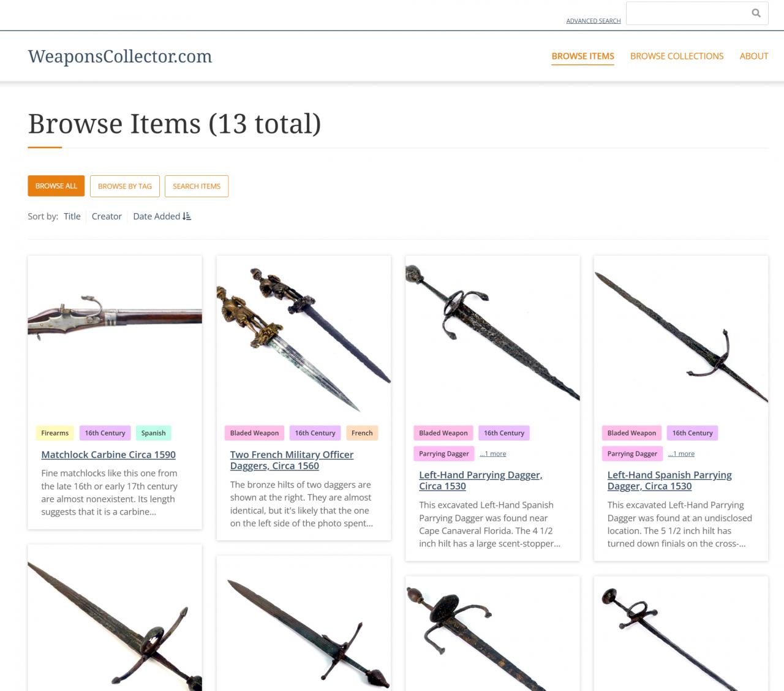Open the Advanced Search link
Screen dimensions: 784x691
click(x=593, y=21)
